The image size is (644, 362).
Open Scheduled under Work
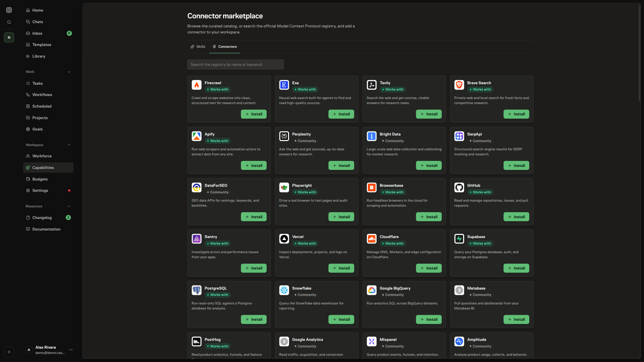click(48, 106)
